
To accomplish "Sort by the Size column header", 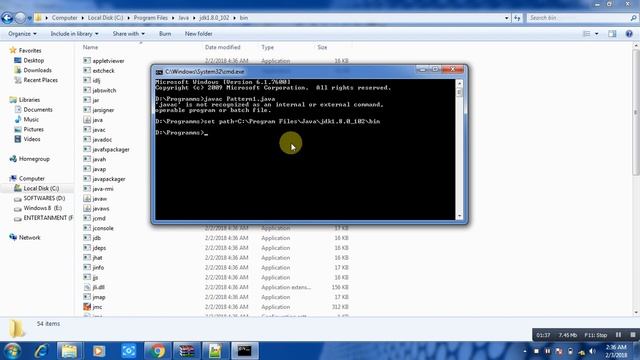I will click(322, 47).
